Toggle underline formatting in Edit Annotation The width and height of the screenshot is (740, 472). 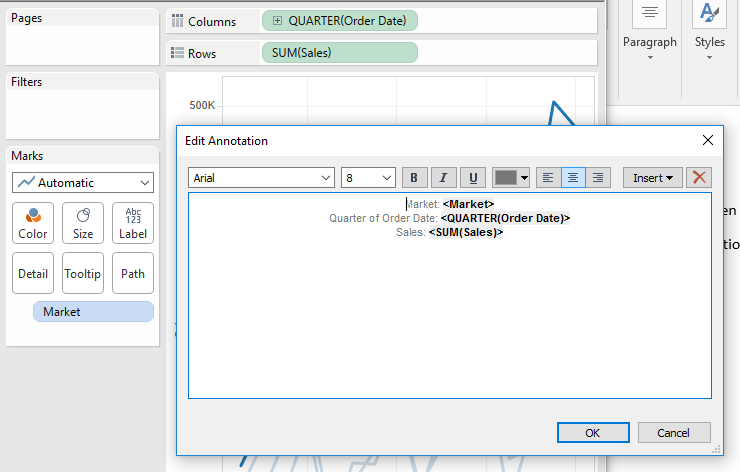point(473,178)
